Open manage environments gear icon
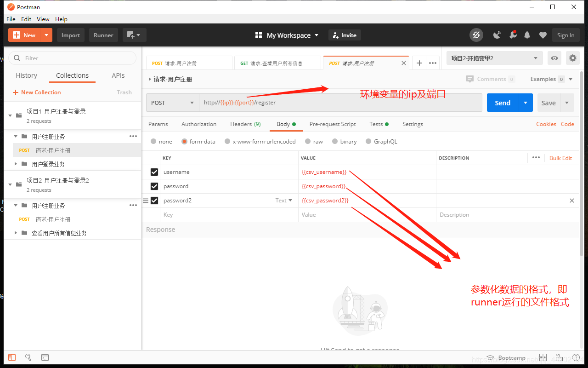The image size is (588, 368). pyautogui.click(x=572, y=58)
